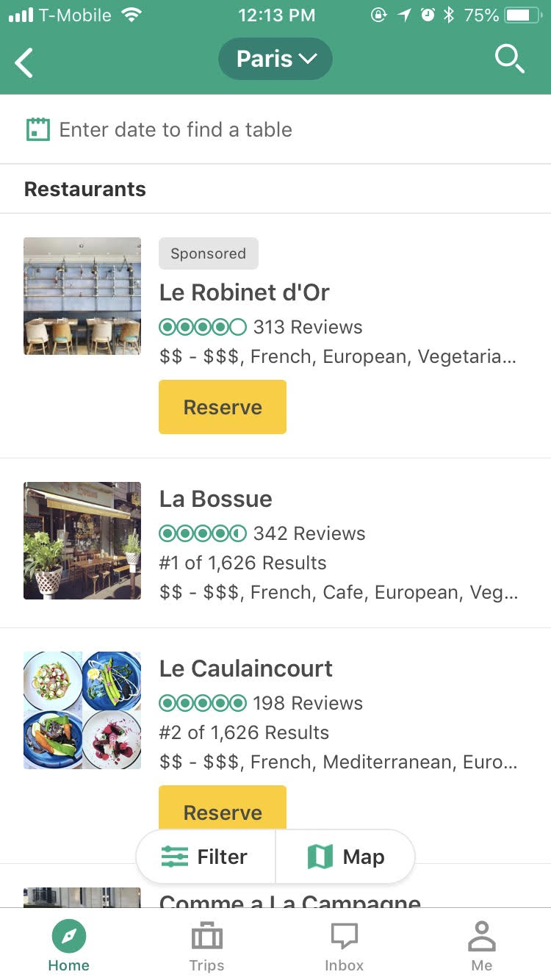The height and width of the screenshot is (980, 551).
Task: Open La Bossue restaurant photo
Action: pyautogui.click(x=82, y=541)
